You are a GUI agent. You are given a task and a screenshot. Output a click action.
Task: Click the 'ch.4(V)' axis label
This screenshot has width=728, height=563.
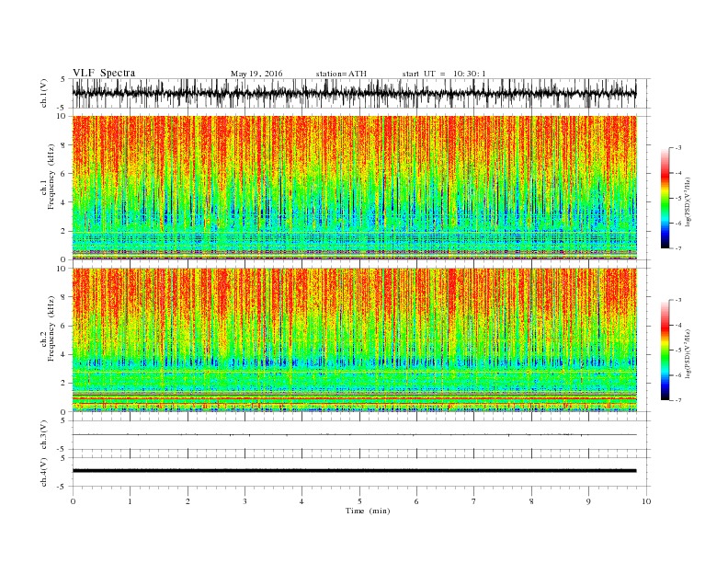[x=44, y=472]
